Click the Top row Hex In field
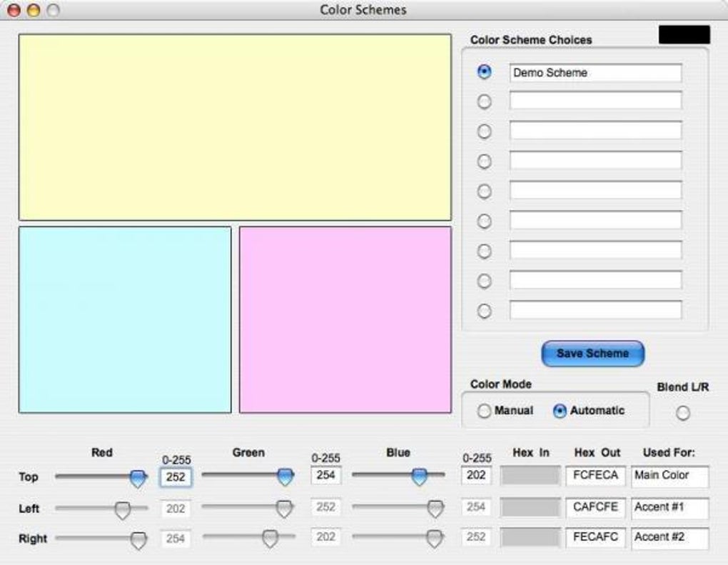This screenshot has width=728, height=565. (530, 476)
